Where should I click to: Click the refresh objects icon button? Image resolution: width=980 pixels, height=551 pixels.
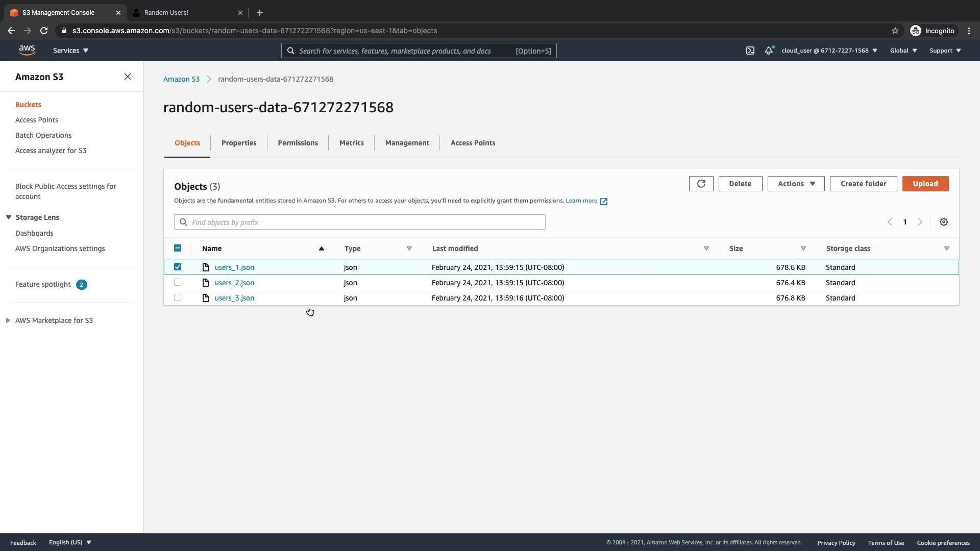pyautogui.click(x=701, y=184)
